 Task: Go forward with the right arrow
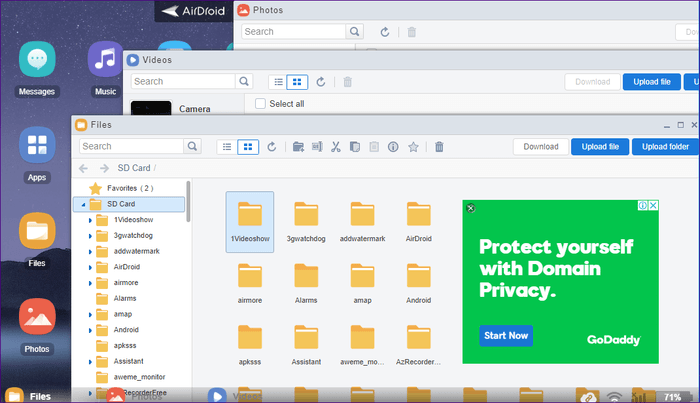click(104, 168)
